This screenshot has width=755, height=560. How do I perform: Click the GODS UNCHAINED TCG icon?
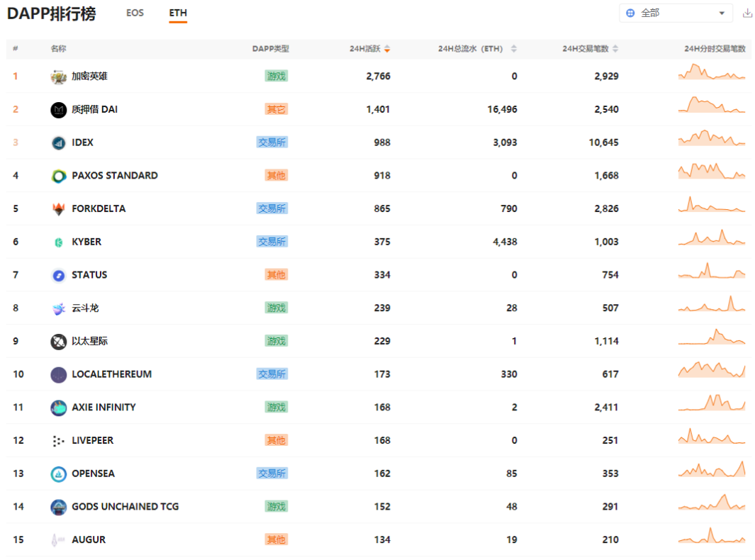point(59,507)
